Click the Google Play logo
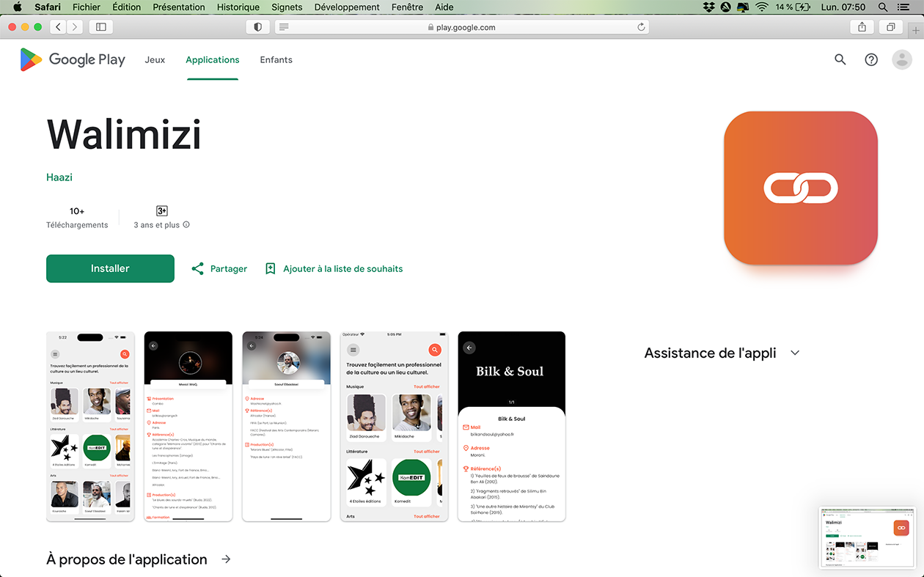924x577 pixels. coord(73,60)
